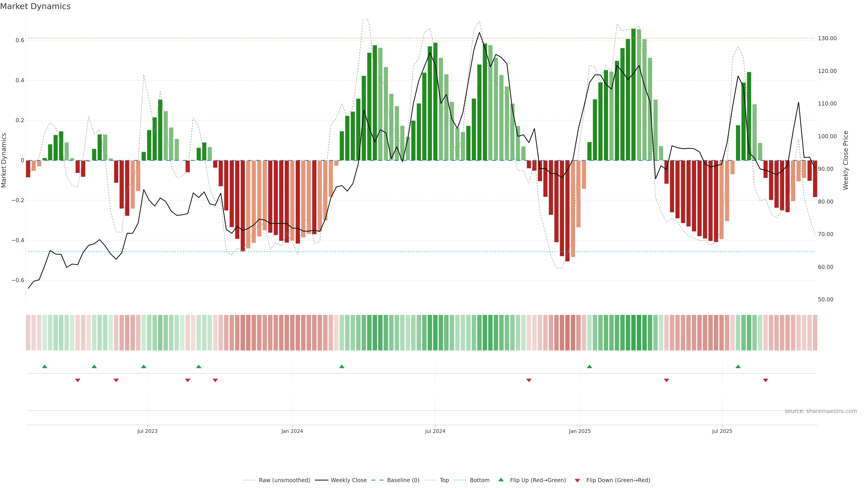Click the flip-up triangle just after Jan 2025

tap(589, 366)
